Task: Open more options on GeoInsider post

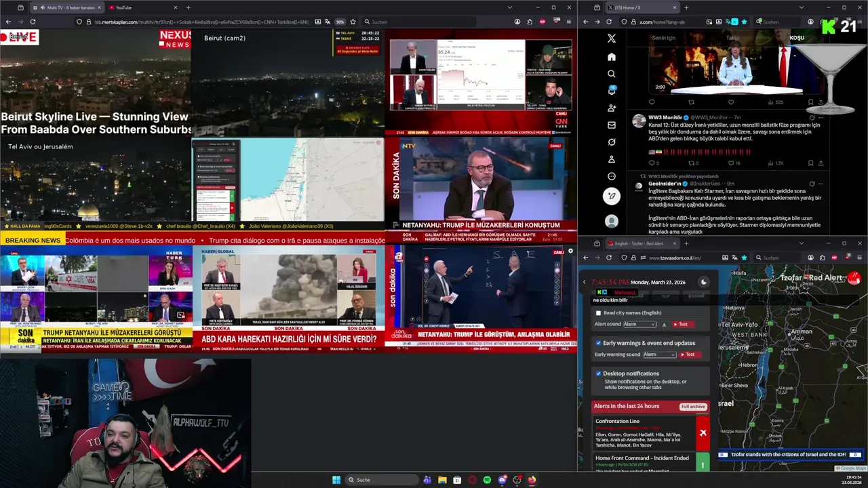Action: click(x=821, y=183)
